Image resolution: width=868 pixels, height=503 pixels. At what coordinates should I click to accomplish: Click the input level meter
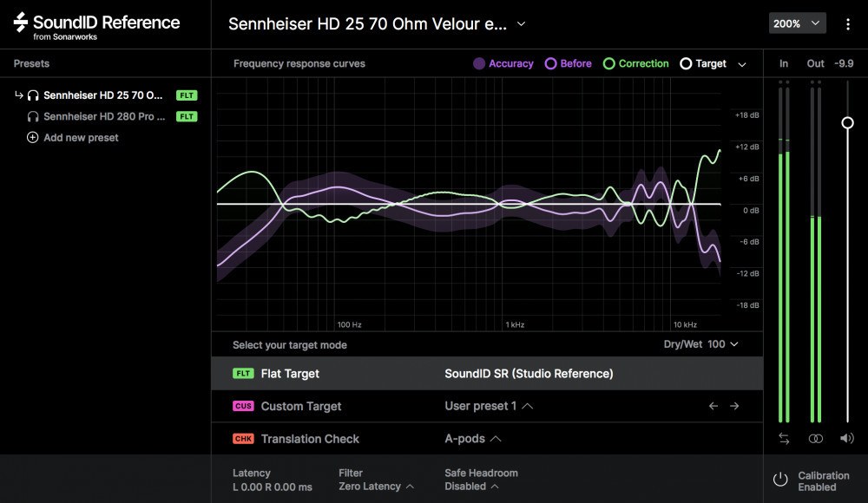tap(784, 251)
